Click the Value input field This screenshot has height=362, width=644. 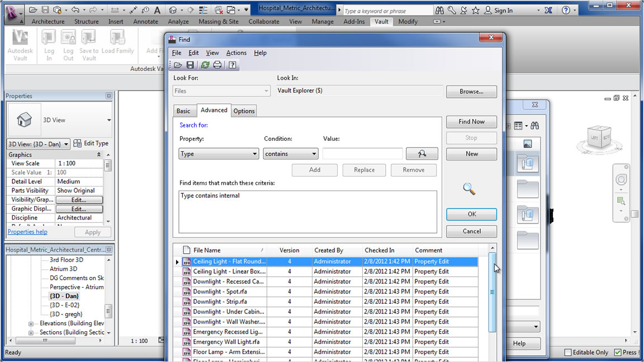[x=362, y=154]
